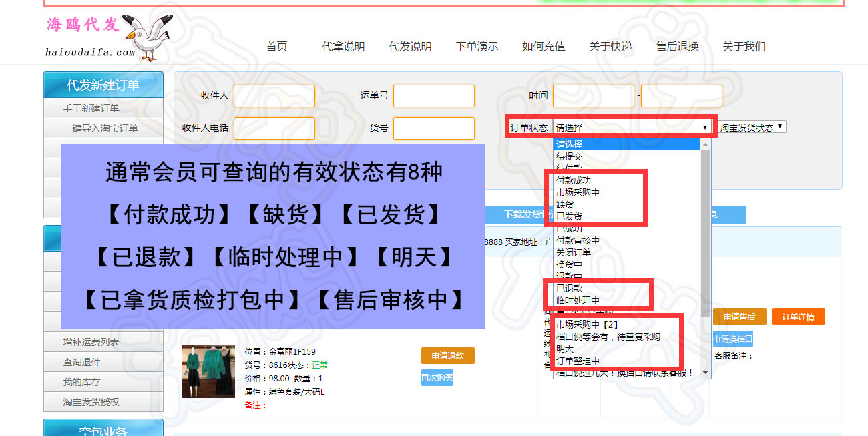868x436 pixels.
Task: Click the green outfit product thumbnail
Action: click(208, 371)
